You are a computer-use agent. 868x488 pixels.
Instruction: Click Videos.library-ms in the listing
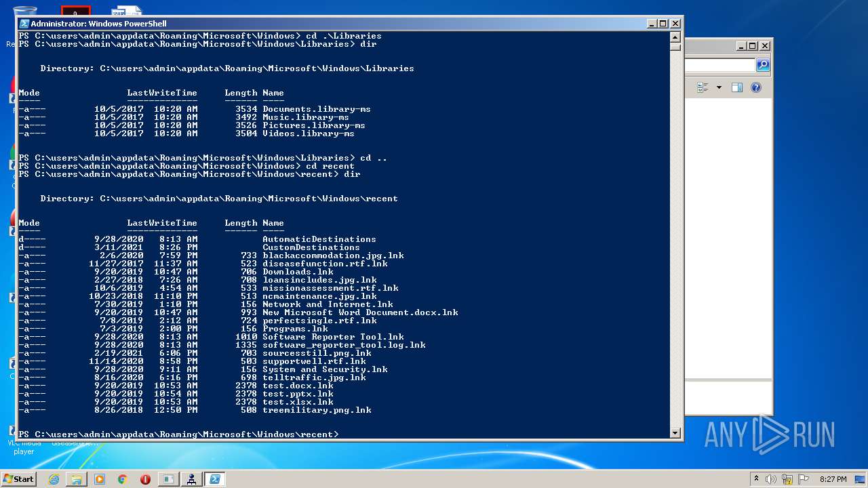309,134
